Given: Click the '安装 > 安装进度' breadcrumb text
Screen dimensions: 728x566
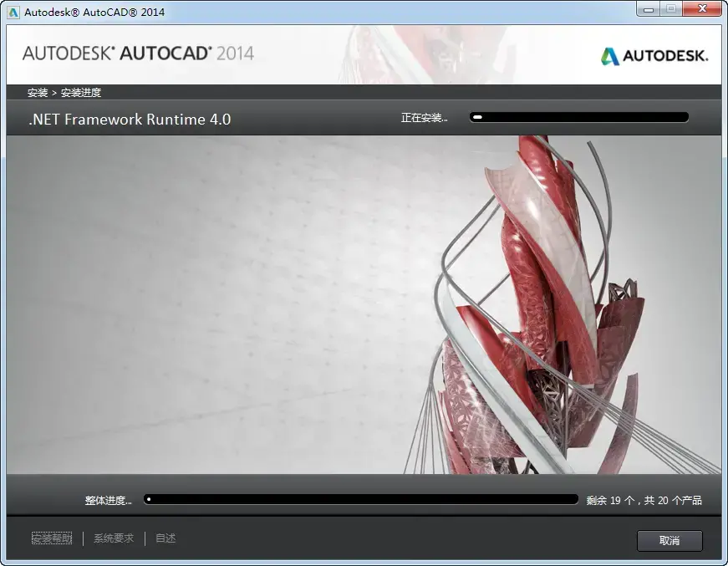Looking at the screenshot, I should 64,93.
